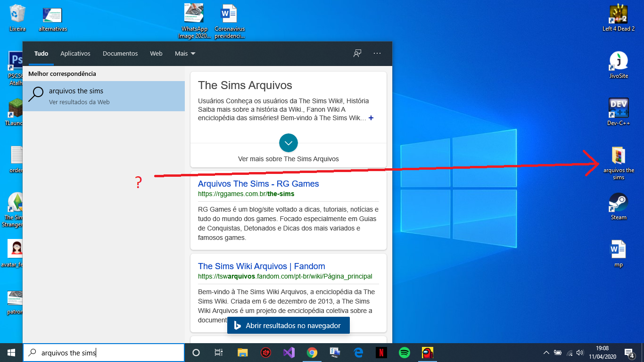
Task: Open the feedback icon in search panel
Action: click(357, 53)
